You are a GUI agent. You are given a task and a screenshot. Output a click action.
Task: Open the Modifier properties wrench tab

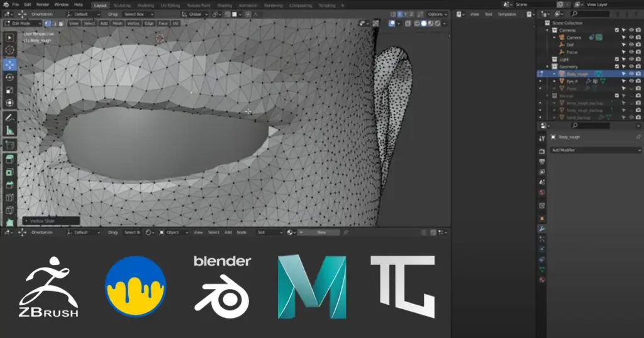[541, 229]
